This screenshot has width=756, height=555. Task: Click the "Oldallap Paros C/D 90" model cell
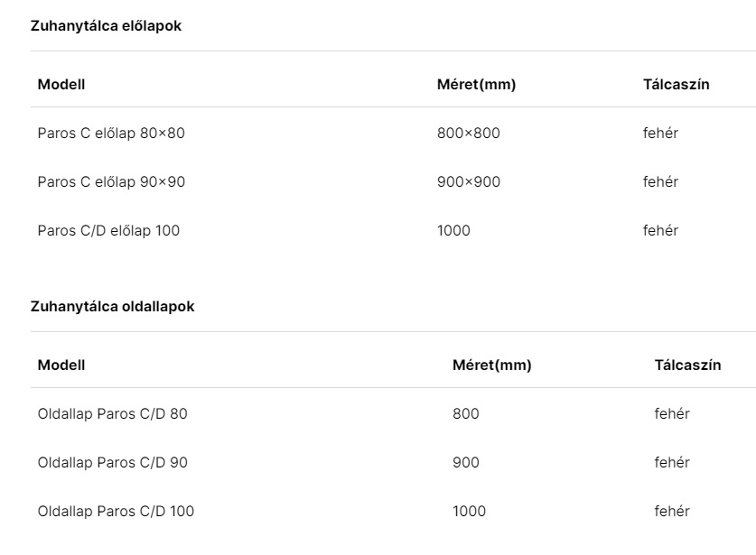(x=113, y=463)
